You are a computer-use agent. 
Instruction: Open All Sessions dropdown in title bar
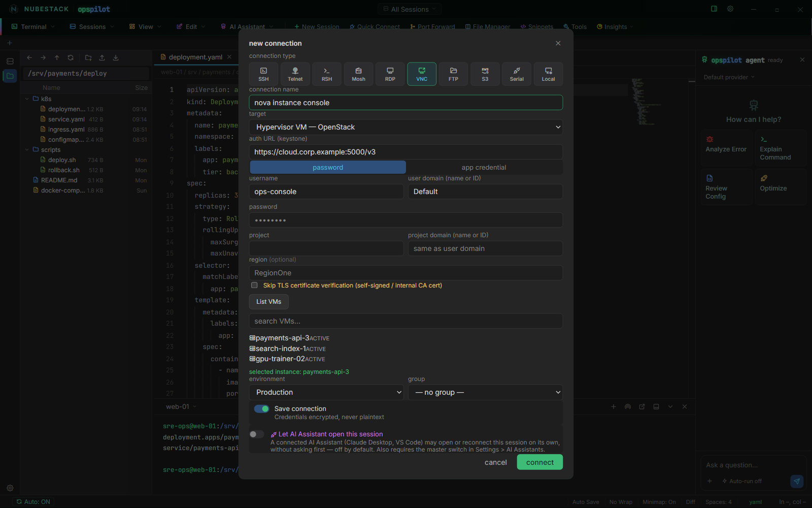(410, 9)
